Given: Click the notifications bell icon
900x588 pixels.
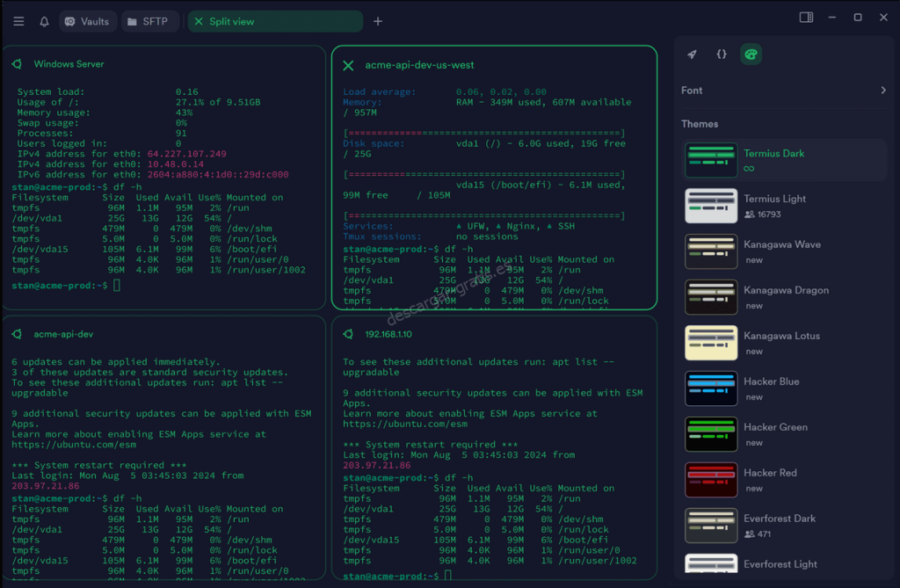Looking at the screenshot, I should tap(44, 22).
